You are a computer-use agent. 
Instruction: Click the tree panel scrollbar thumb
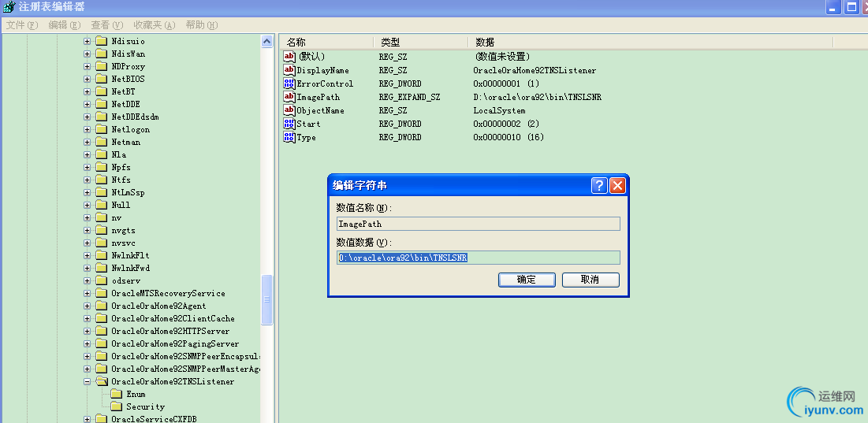pos(267,299)
